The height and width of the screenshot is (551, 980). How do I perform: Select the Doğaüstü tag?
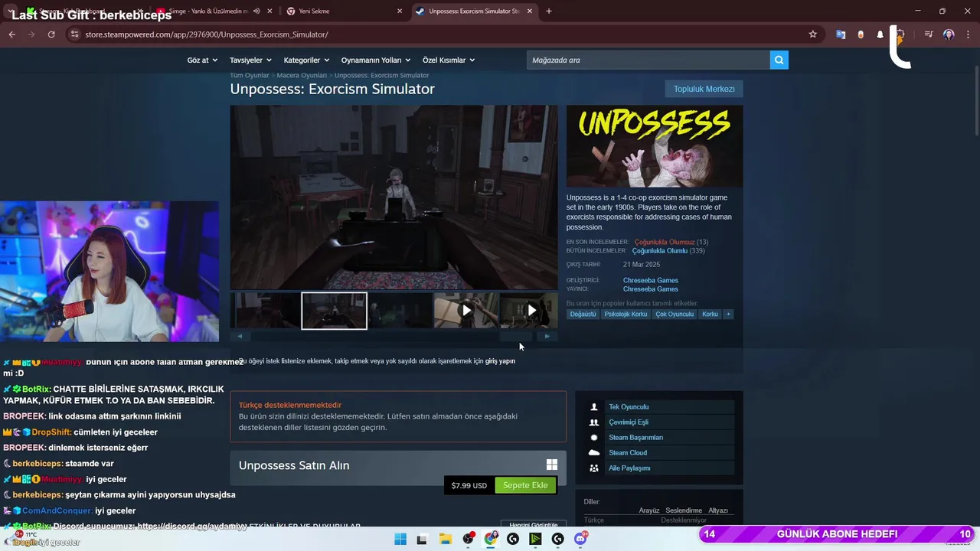point(583,314)
